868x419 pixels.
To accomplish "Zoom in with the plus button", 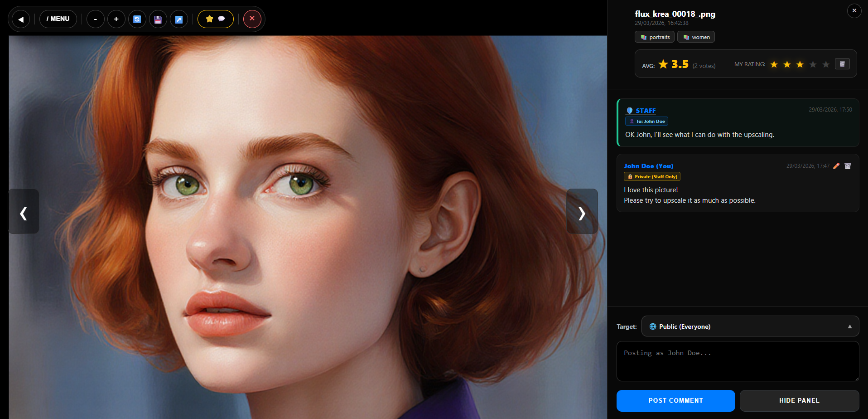I will 116,19.
